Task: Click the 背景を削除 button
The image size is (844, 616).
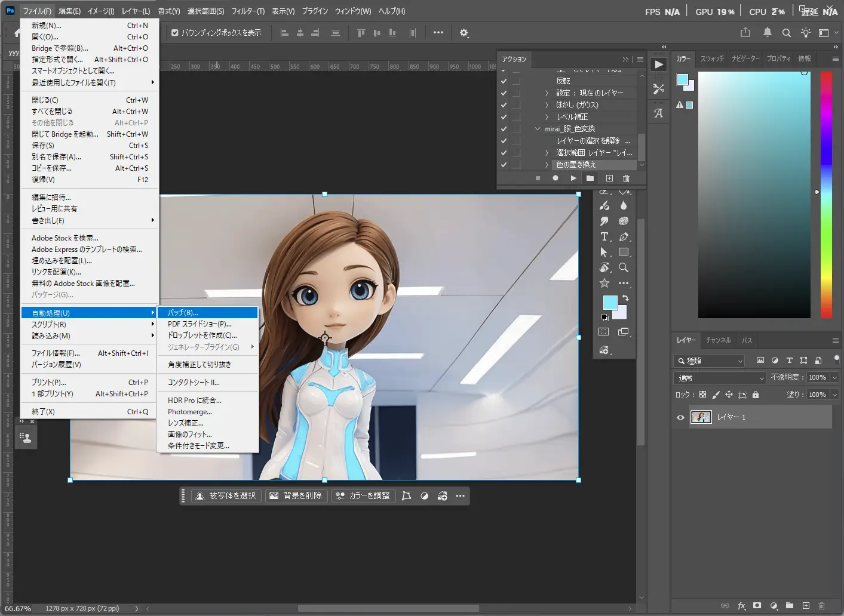Action: (296, 496)
